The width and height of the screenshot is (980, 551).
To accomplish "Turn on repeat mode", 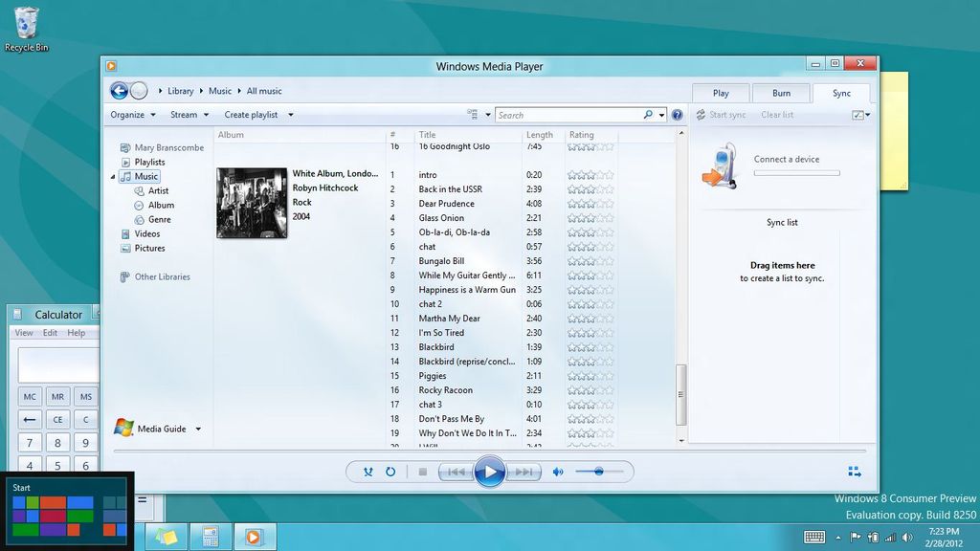I will (x=391, y=471).
